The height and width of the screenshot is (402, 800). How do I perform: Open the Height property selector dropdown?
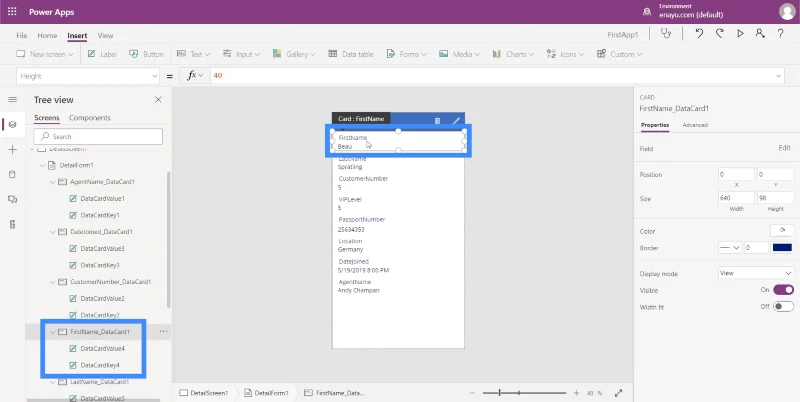[x=88, y=76]
